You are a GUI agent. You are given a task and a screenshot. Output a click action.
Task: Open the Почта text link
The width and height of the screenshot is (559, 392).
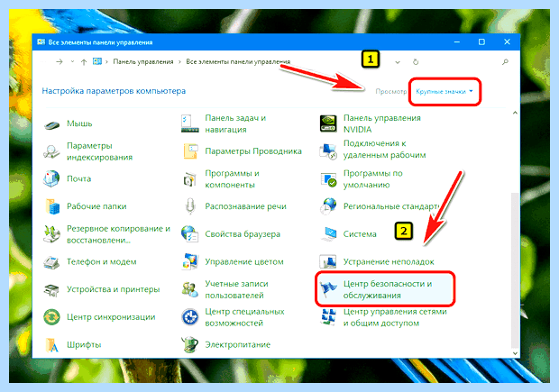[78, 179]
